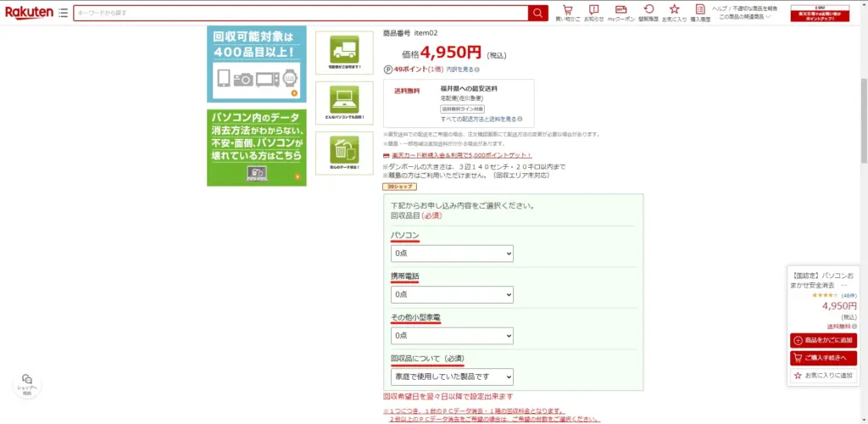The width and height of the screenshot is (868, 424).
Task: Click the red search magnifier button
Action: 538,13
